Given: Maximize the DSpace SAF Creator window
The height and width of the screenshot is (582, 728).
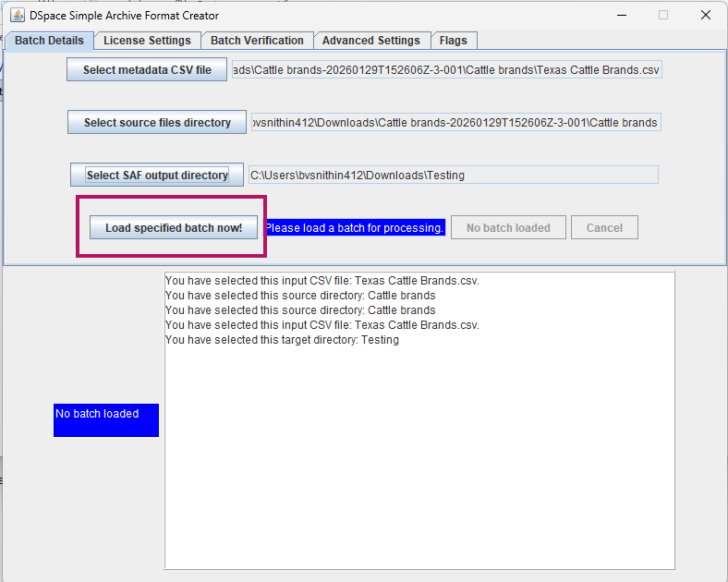Looking at the screenshot, I should click(x=662, y=15).
